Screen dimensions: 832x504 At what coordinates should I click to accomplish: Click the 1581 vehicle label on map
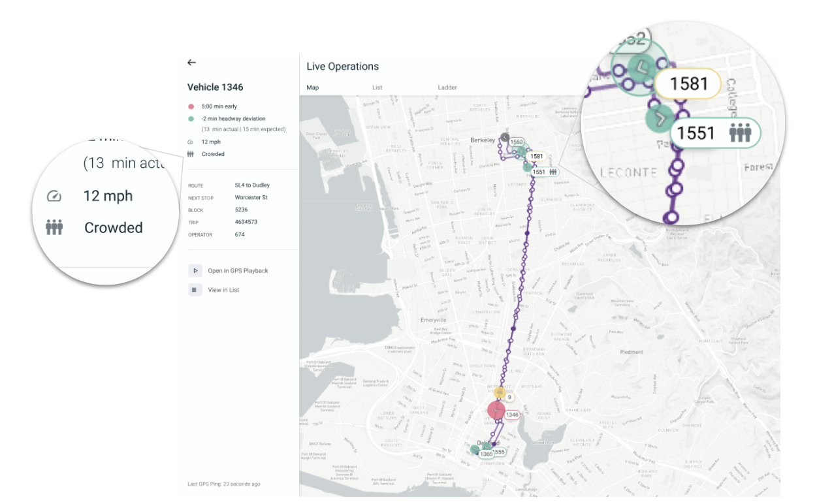tap(537, 157)
